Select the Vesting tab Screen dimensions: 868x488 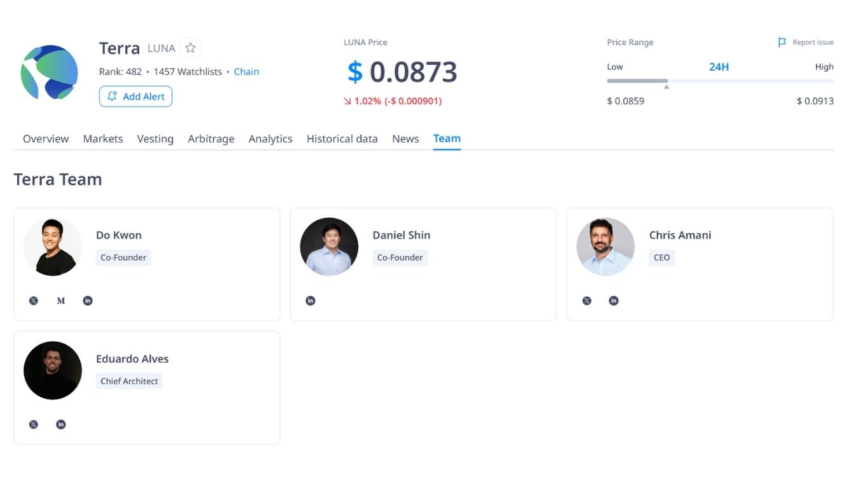click(155, 139)
